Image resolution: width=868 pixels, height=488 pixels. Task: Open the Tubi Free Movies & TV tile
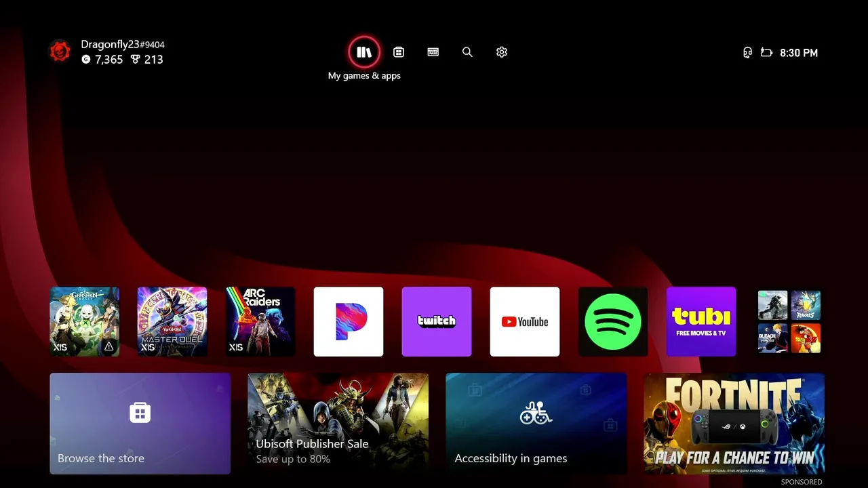tap(701, 322)
